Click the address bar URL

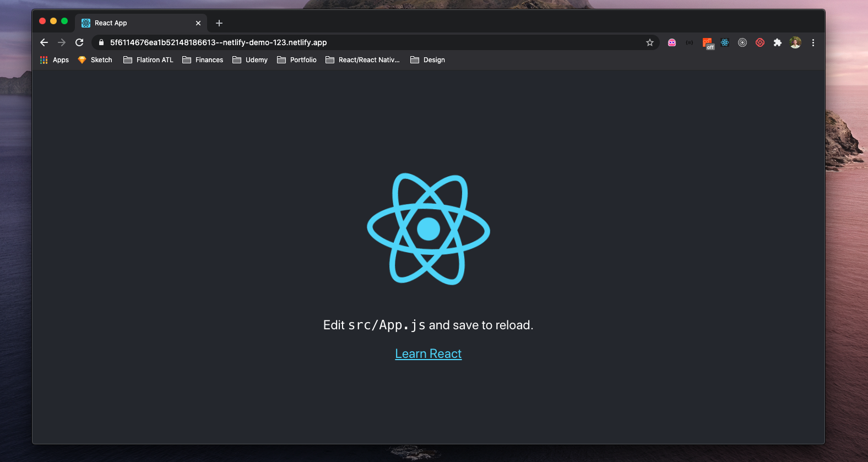coord(219,42)
